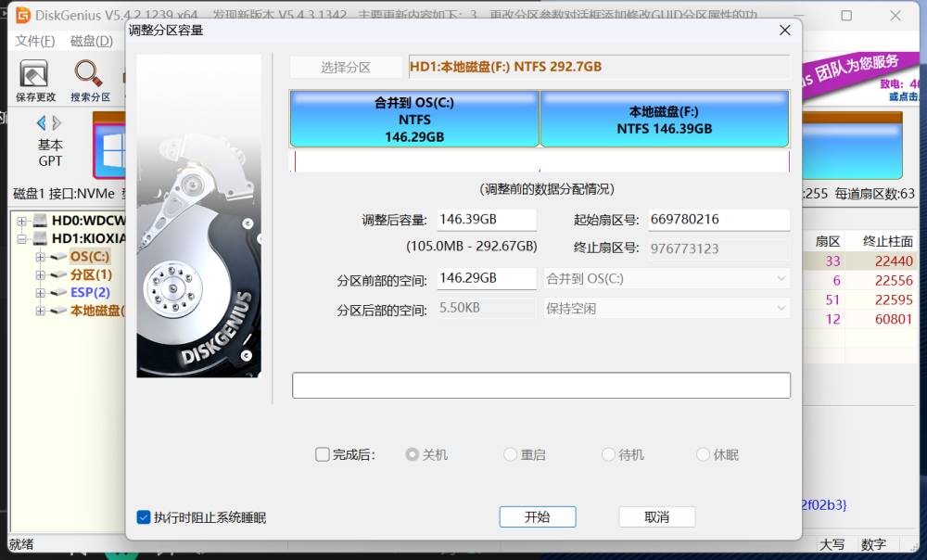Select HD0:WDC disk in tree
The width and height of the screenshot is (927, 560).
[89, 222]
